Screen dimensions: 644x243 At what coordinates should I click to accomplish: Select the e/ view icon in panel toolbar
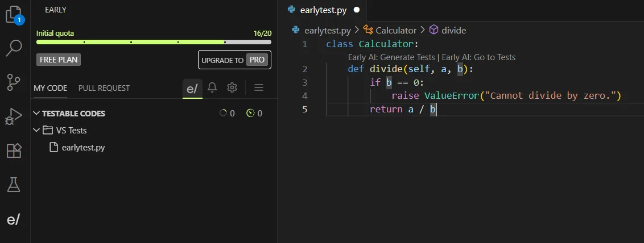pos(192,89)
